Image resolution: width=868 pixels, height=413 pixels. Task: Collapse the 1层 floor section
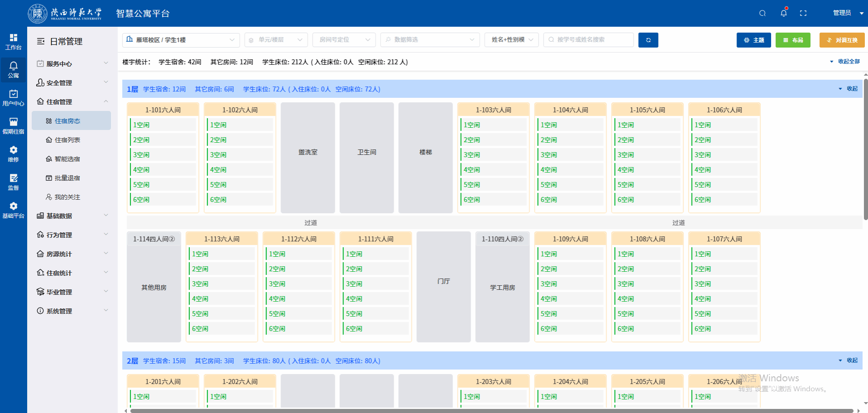tap(848, 89)
